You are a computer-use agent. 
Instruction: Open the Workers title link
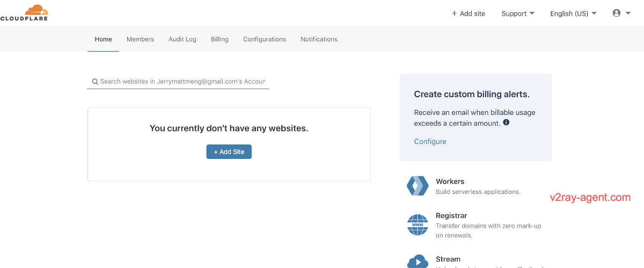450,182
